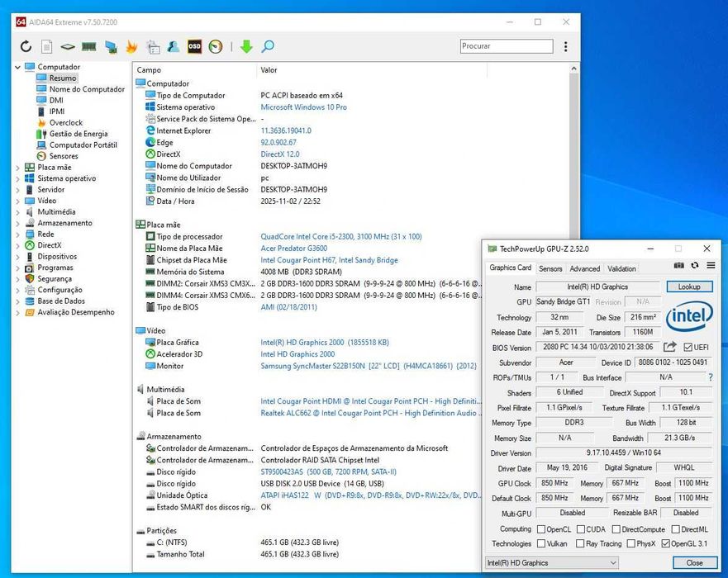
Task: Open the Intel(R) HD Graphics 2000 link
Action: (325, 343)
